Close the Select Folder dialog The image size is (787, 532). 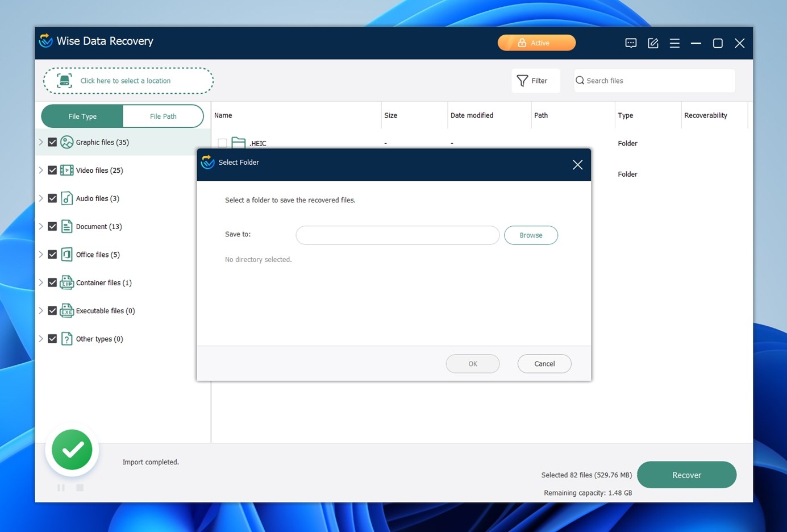tap(578, 165)
